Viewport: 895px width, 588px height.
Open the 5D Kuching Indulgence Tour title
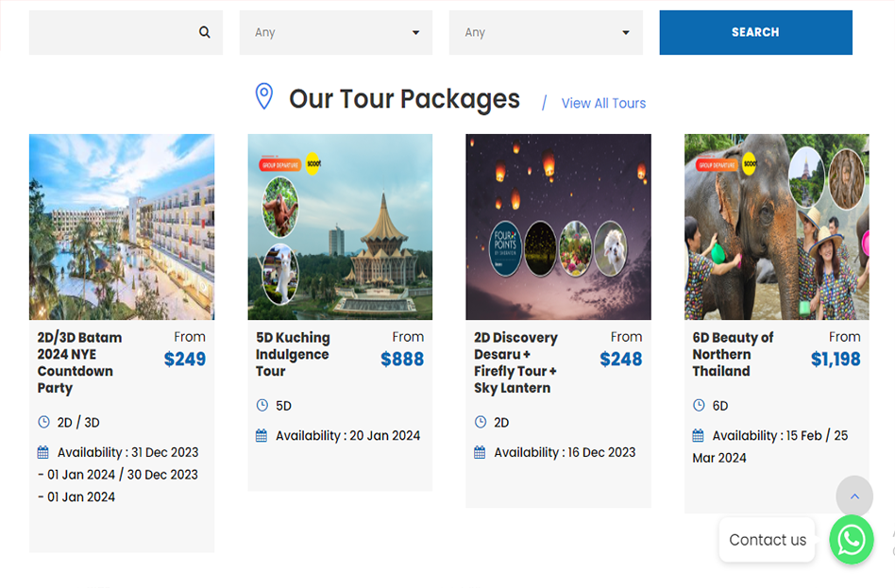coord(293,354)
